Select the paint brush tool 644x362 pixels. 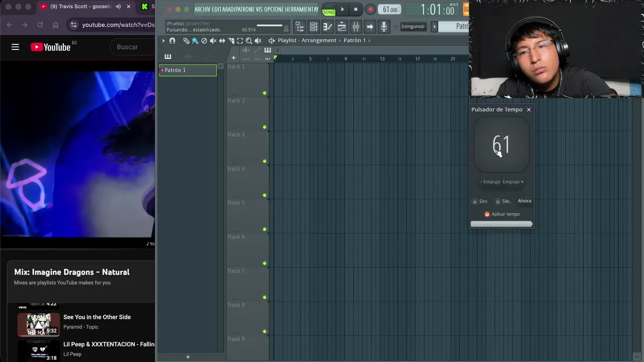tap(195, 41)
